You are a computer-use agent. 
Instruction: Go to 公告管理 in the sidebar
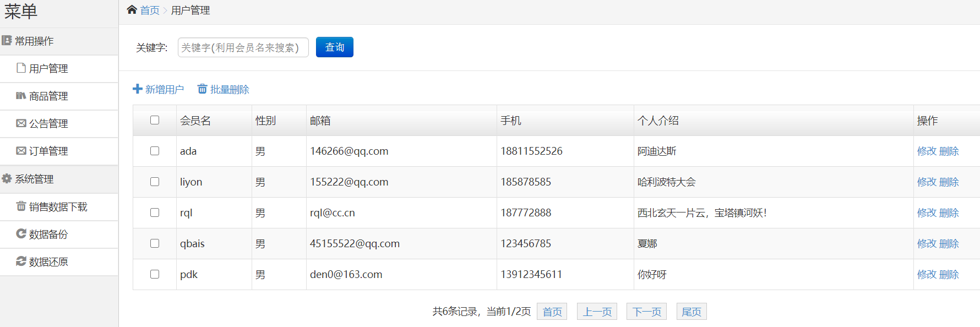(59, 124)
